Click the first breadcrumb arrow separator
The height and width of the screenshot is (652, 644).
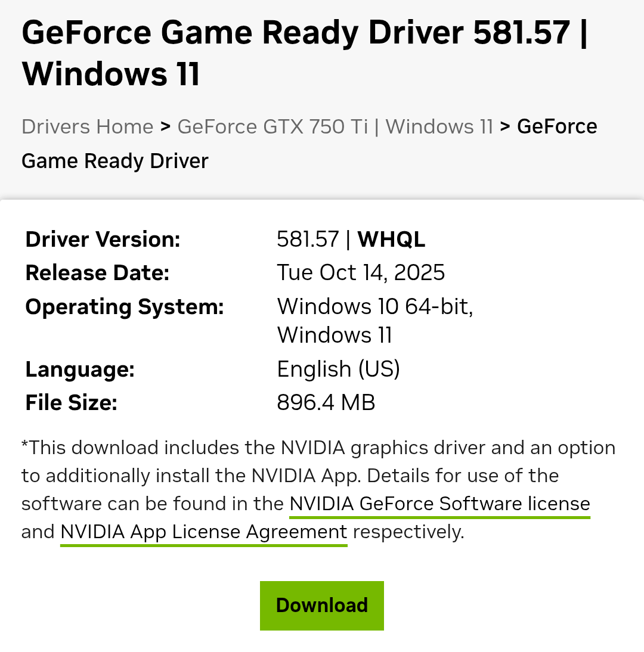click(166, 126)
